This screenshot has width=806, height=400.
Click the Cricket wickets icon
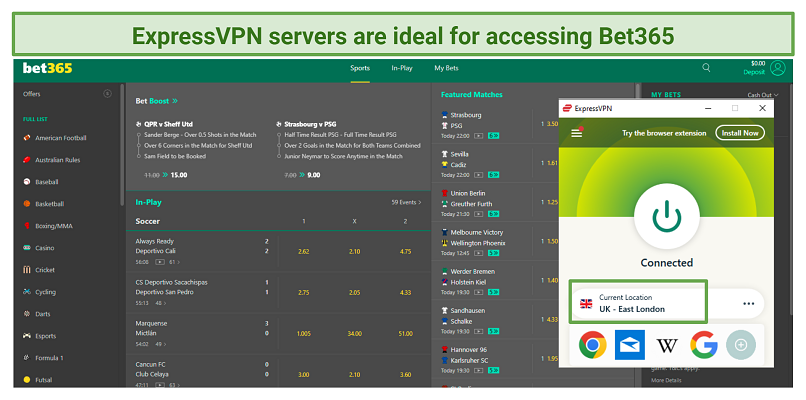(27, 270)
